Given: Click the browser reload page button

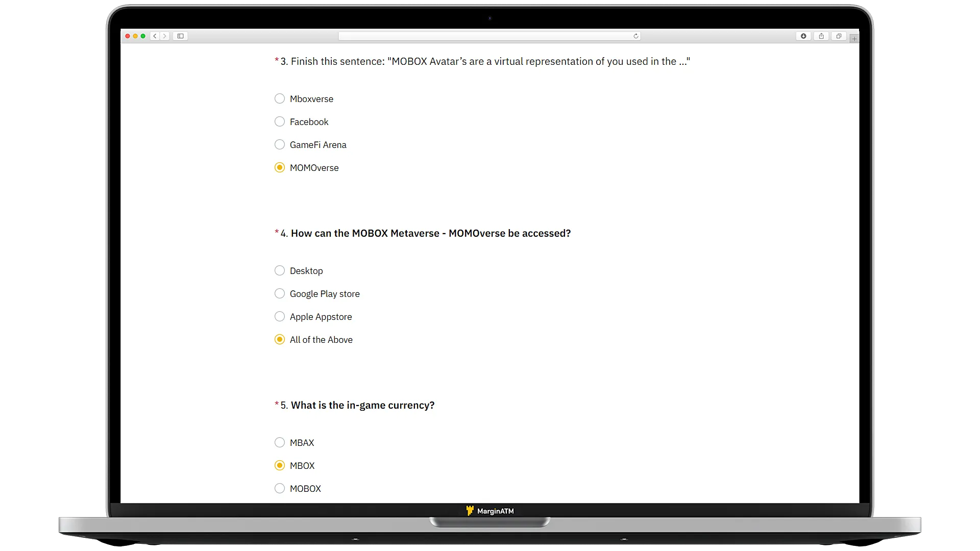Looking at the screenshot, I should (636, 36).
